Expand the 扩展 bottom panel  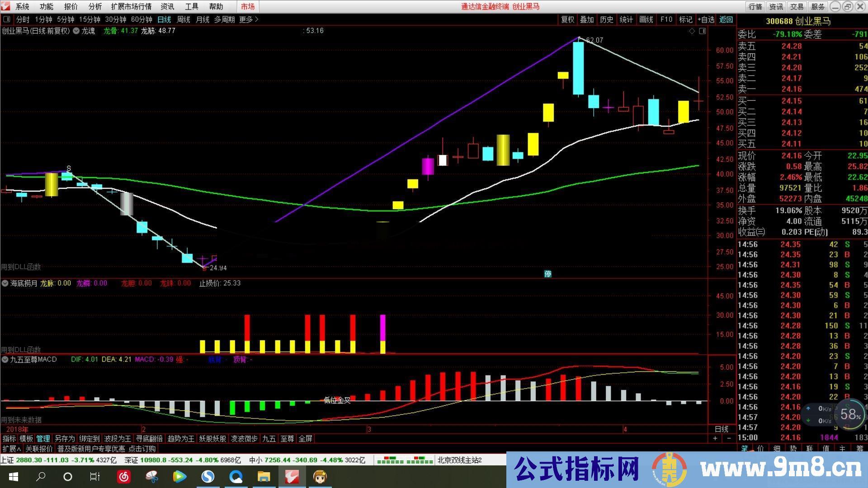click(x=12, y=449)
